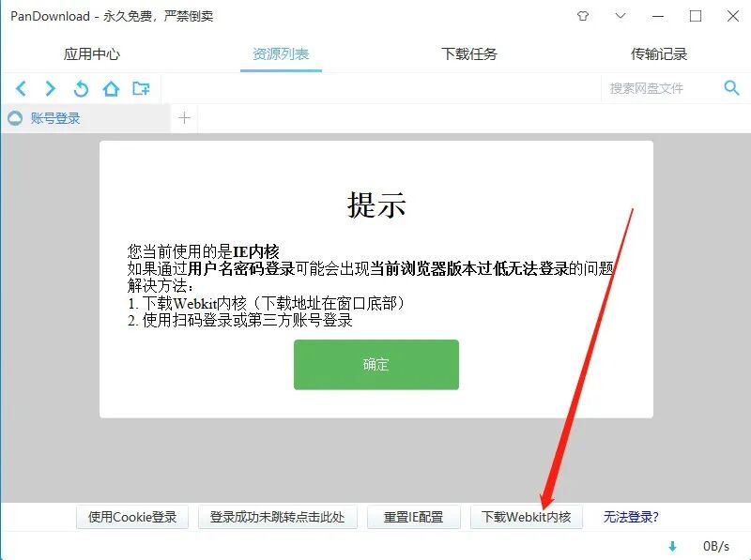The height and width of the screenshot is (560, 751).
Task: Select the 账号登录 page tab
Action: (85, 118)
